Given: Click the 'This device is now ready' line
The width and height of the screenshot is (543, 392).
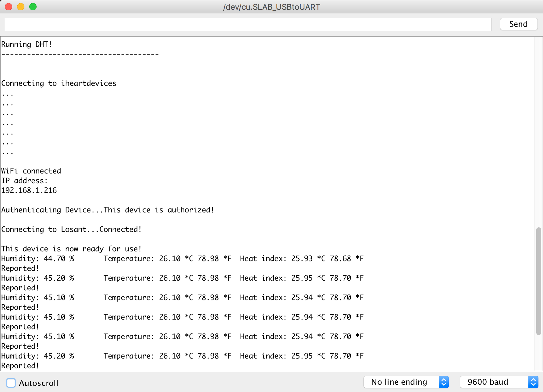Looking at the screenshot, I should click(71, 249).
